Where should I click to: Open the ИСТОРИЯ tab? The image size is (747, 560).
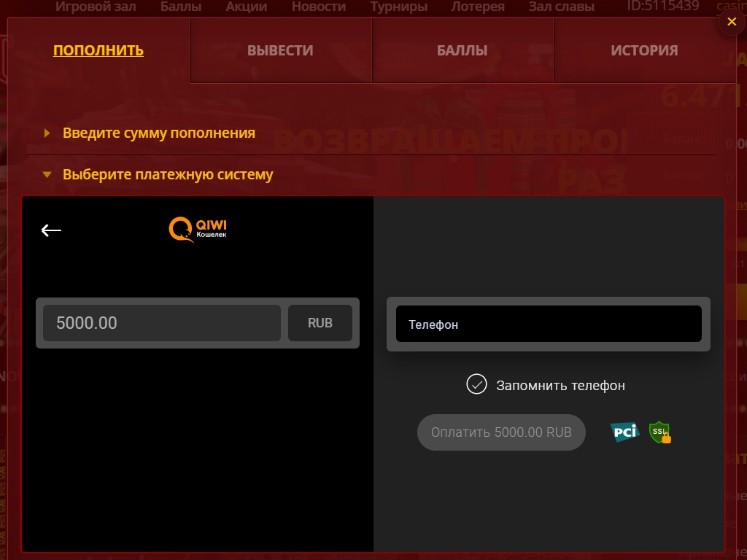tap(643, 50)
